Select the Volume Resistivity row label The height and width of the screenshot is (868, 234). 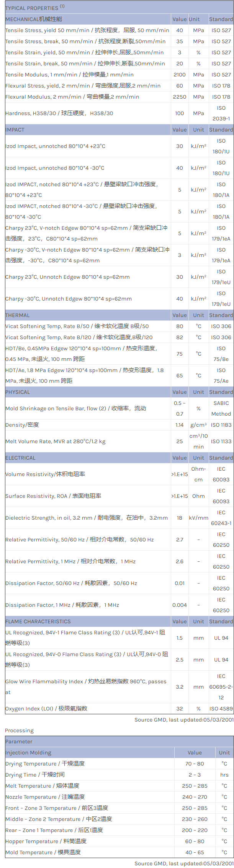(x=45, y=475)
